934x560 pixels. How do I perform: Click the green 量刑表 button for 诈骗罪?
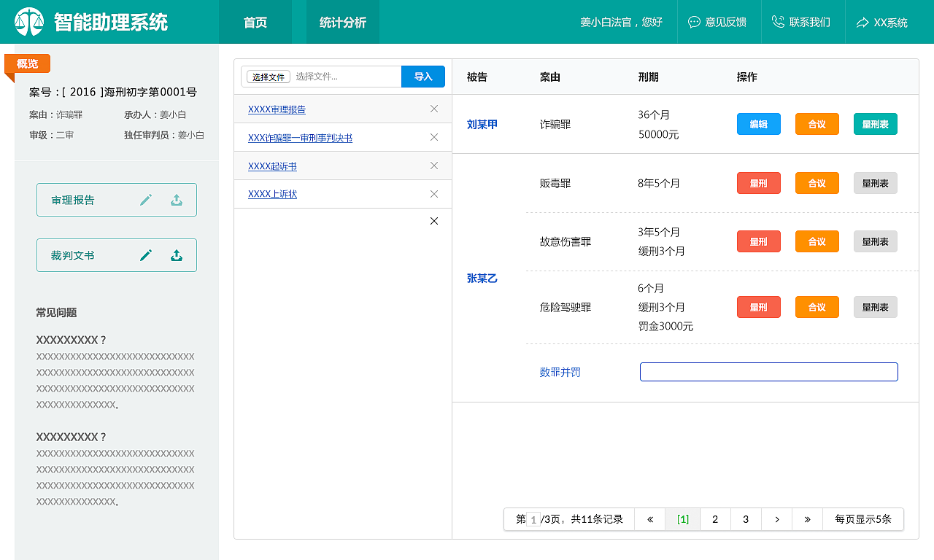tap(876, 124)
